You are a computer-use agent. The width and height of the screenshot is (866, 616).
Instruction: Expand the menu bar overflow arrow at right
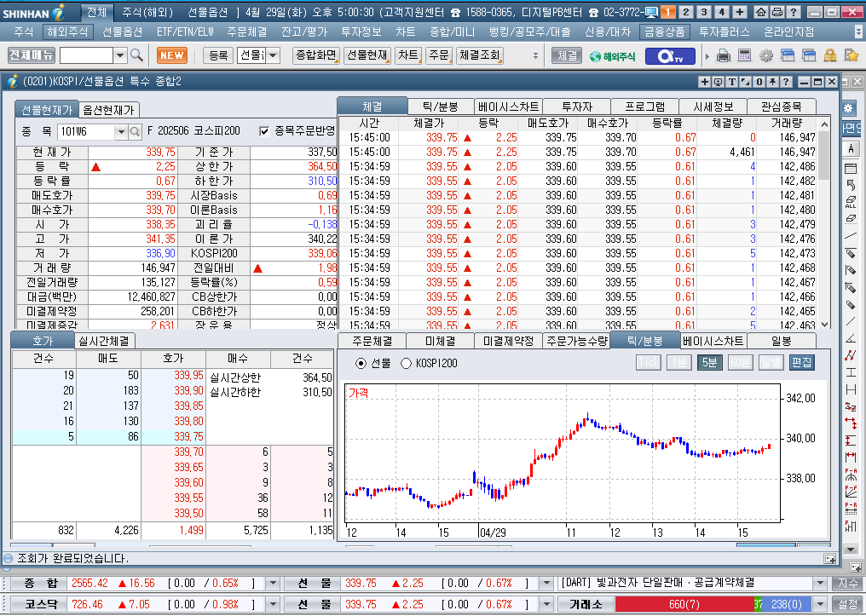[857, 32]
